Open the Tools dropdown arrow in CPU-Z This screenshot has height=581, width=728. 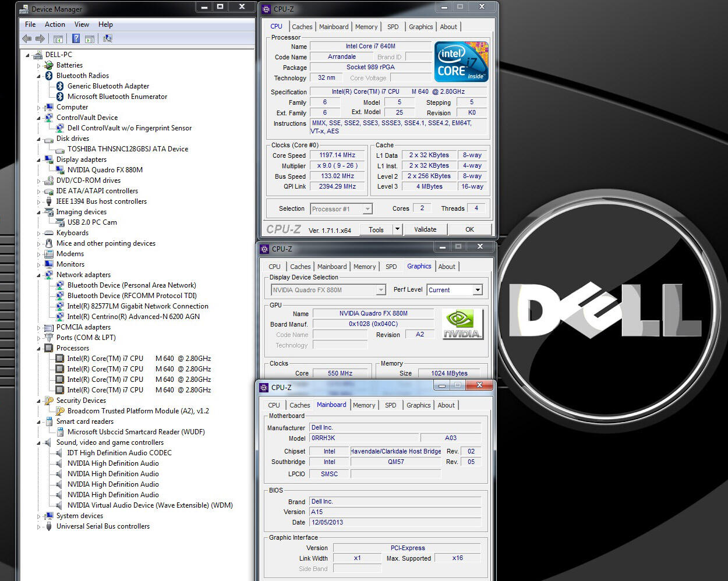pyautogui.click(x=397, y=229)
